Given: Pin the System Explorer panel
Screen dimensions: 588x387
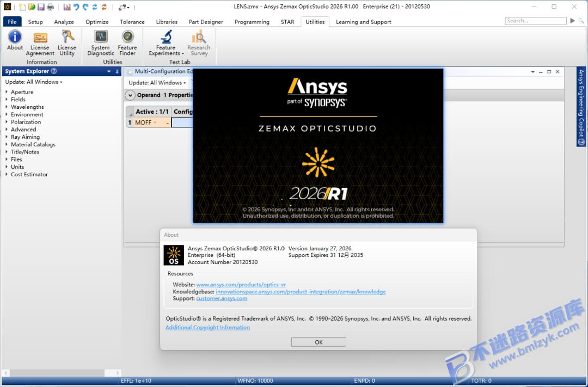Looking at the screenshot, I should (x=117, y=71).
